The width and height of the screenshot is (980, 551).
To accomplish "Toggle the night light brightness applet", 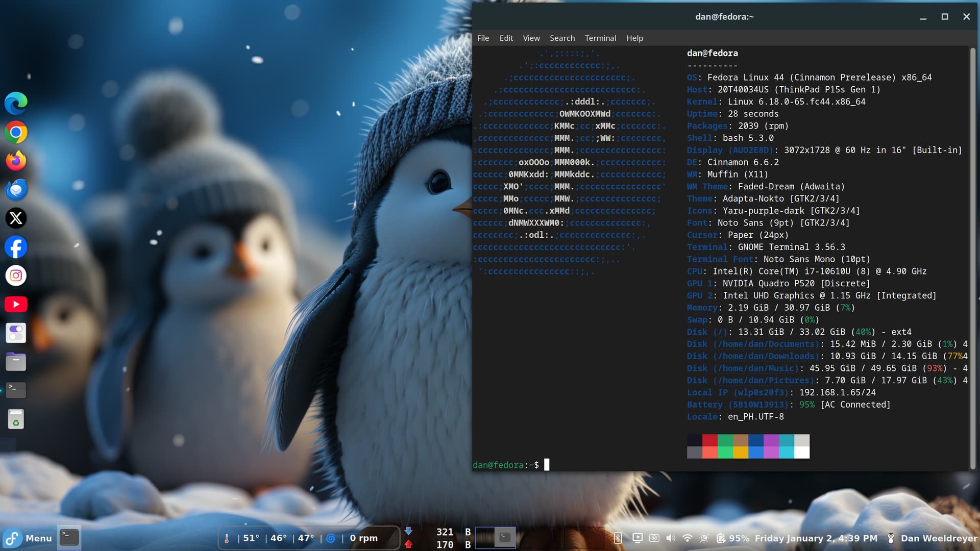I will pyautogui.click(x=704, y=538).
